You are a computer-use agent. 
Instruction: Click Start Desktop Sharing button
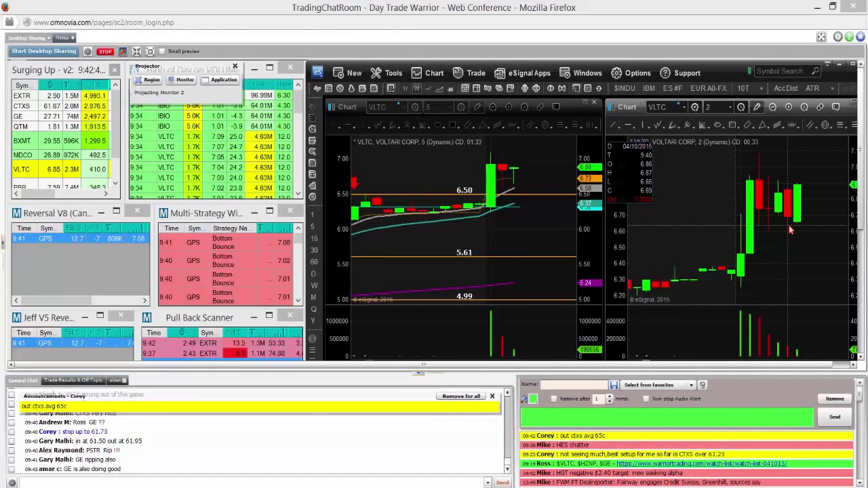coord(44,52)
